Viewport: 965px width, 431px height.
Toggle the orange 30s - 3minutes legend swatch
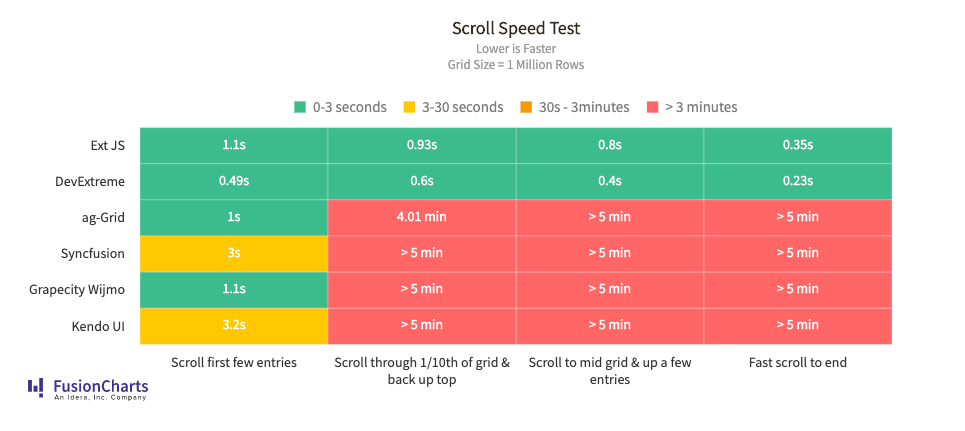point(526,107)
